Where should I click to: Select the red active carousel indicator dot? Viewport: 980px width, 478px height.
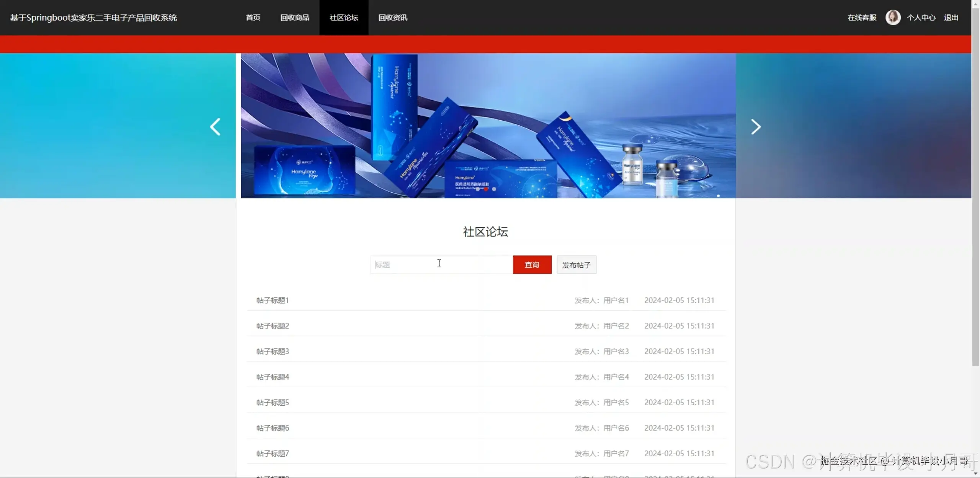coord(486,189)
